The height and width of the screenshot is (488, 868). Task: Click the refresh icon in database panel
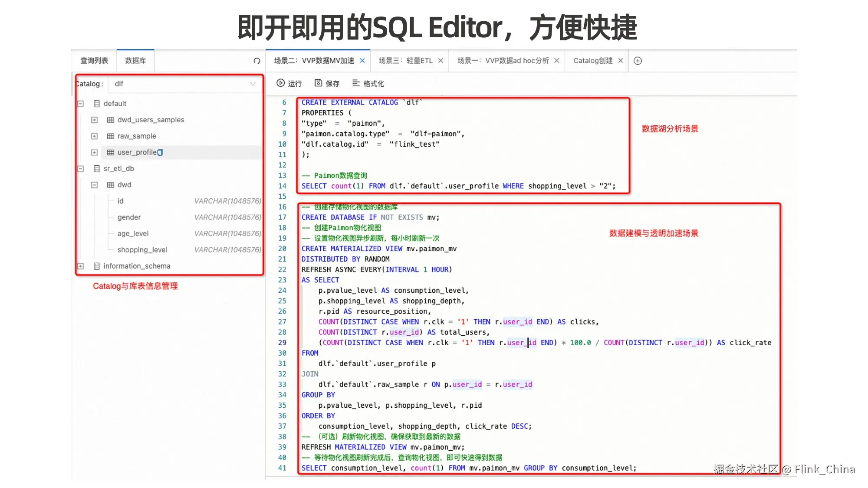click(257, 61)
